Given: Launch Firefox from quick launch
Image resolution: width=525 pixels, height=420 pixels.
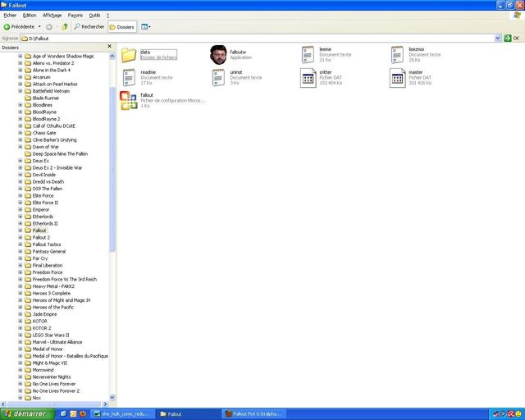Looking at the screenshot, I should click(83, 414).
